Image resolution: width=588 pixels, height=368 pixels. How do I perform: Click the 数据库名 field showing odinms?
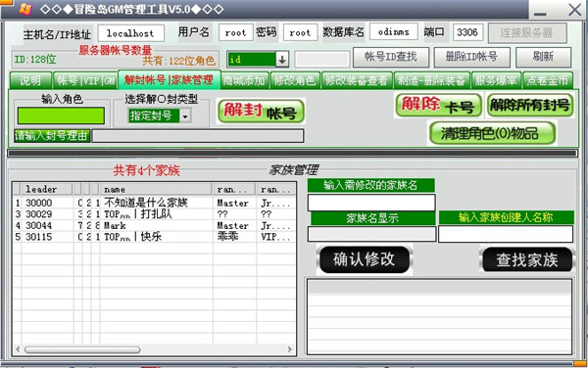tap(394, 32)
